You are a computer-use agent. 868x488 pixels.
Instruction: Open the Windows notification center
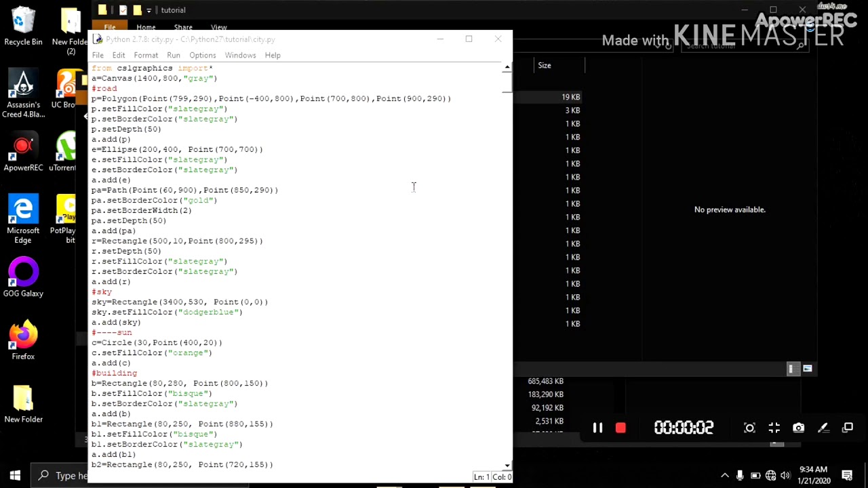[848, 475]
